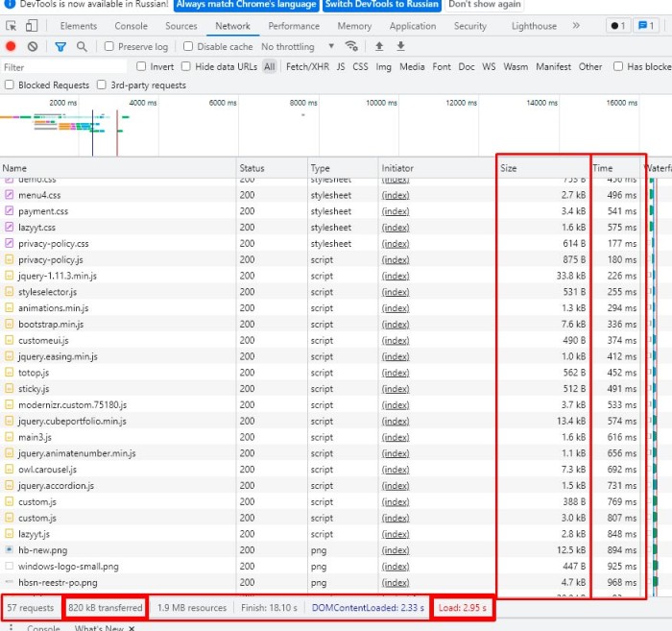Select the All filter type
The image size is (672, 631).
(x=269, y=67)
